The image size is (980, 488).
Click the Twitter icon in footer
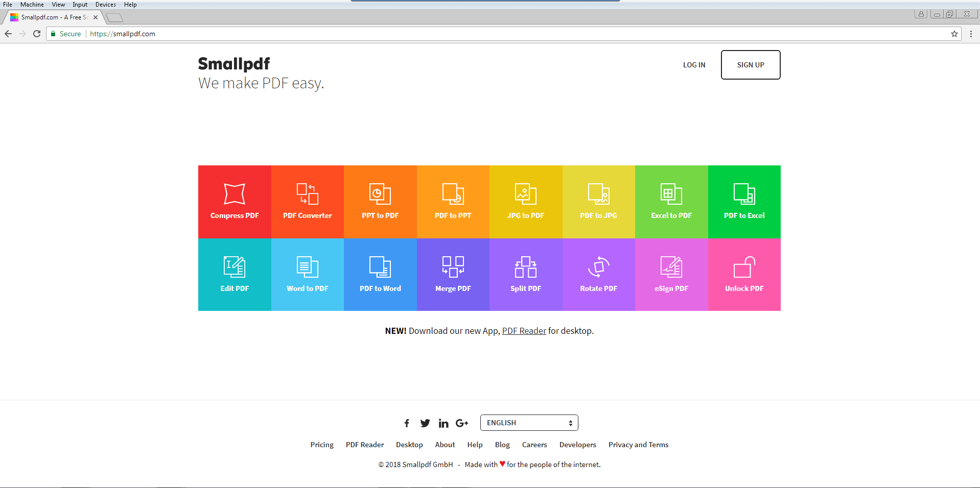pyautogui.click(x=425, y=423)
